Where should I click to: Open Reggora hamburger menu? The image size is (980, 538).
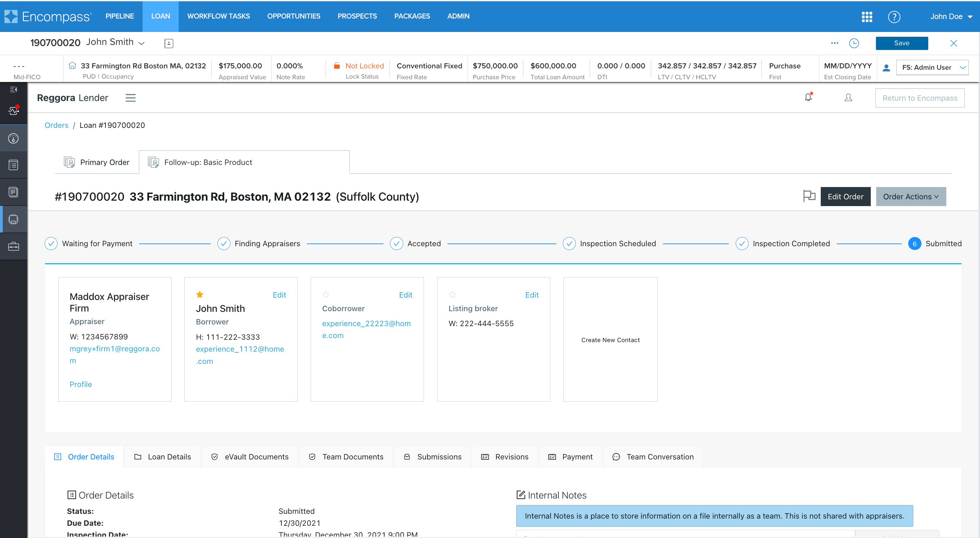[x=130, y=98]
